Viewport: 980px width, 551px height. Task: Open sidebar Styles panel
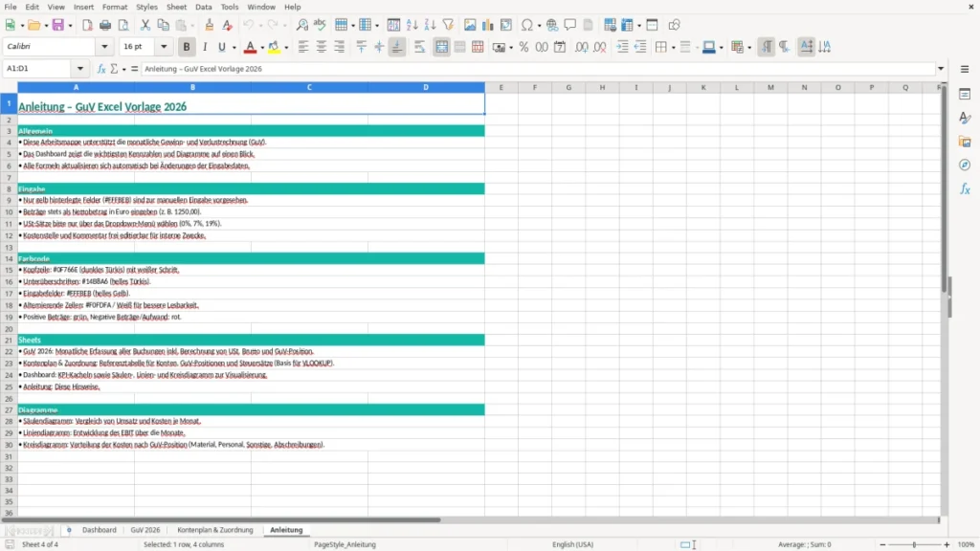965,118
